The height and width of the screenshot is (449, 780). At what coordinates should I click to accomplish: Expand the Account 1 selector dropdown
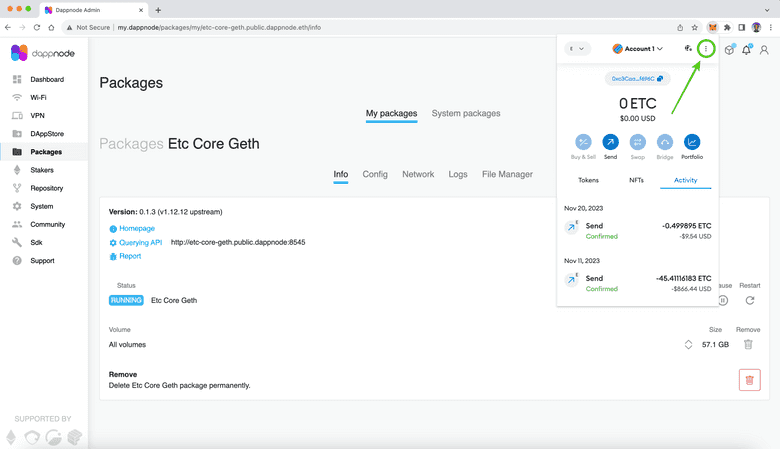[638, 48]
